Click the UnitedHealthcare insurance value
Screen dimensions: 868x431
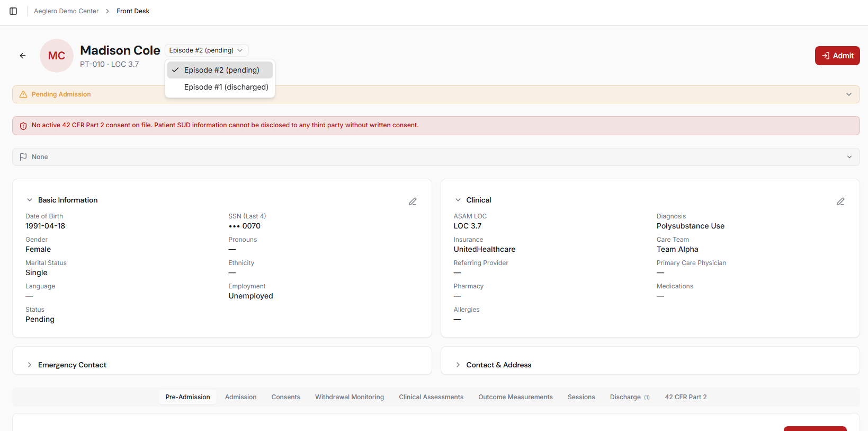485,249
